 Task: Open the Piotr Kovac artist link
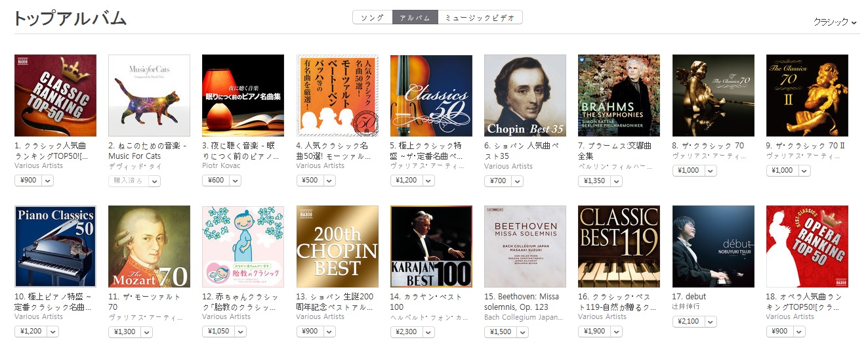click(221, 166)
